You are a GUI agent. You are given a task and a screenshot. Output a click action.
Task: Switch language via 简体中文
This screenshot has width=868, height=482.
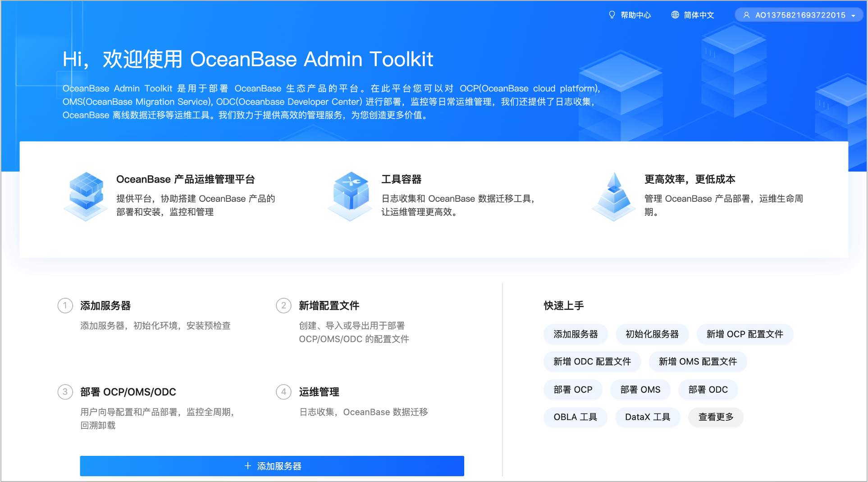click(693, 15)
